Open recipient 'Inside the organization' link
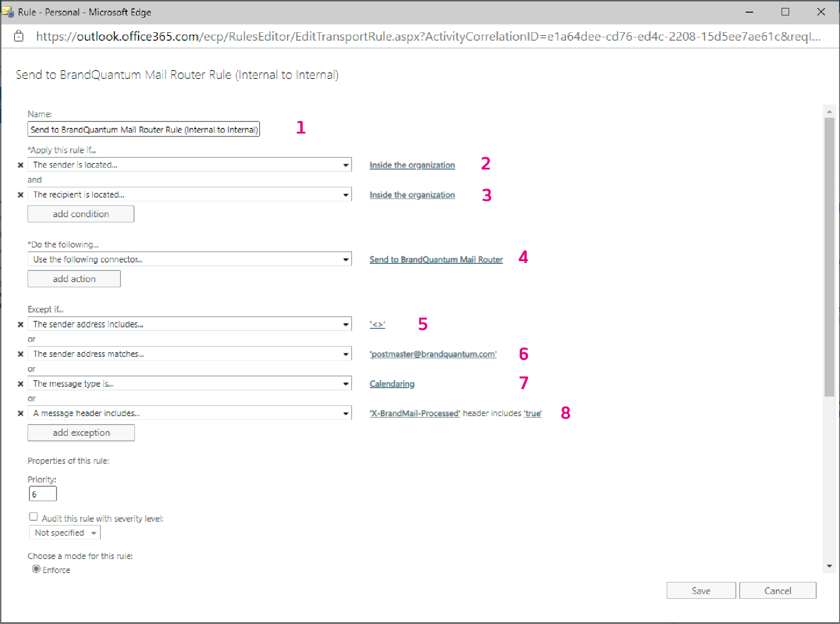 (412, 195)
